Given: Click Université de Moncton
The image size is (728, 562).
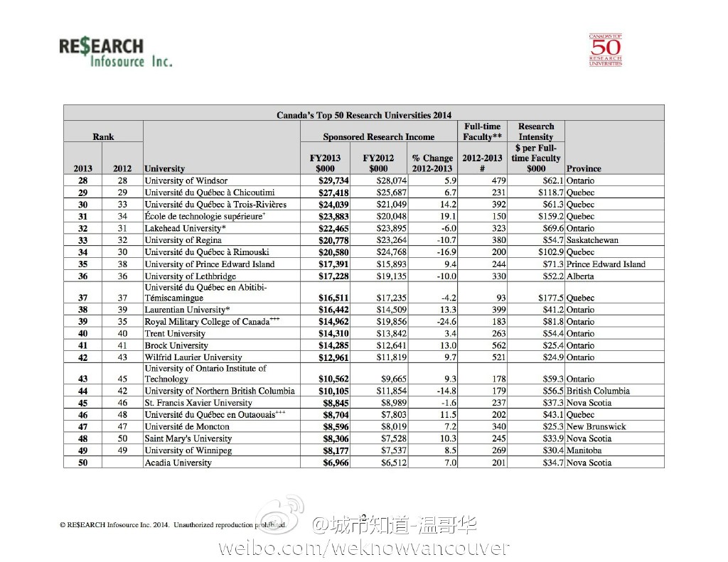Looking at the screenshot, I should (x=187, y=426).
